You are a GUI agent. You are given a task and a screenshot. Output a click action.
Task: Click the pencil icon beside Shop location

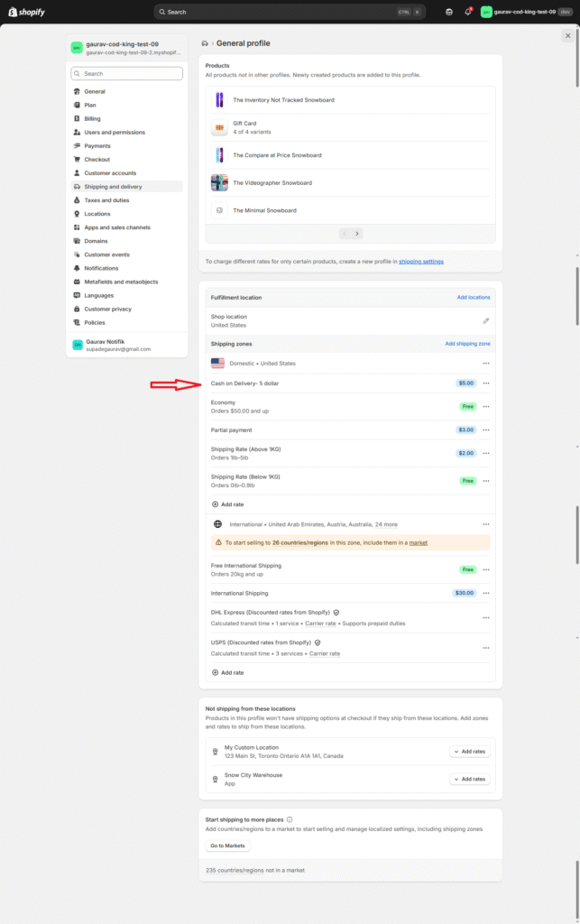click(x=486, y=320)
